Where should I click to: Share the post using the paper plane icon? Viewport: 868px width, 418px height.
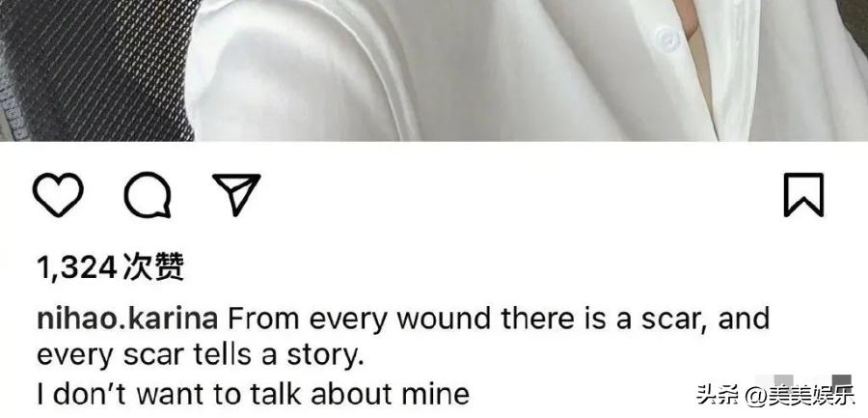tap(237, 193)
